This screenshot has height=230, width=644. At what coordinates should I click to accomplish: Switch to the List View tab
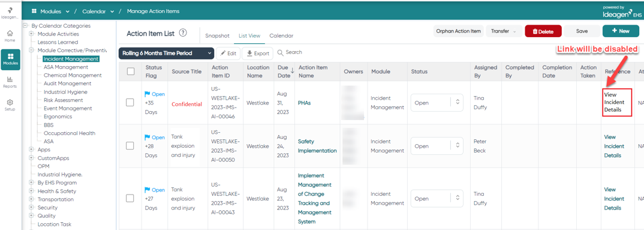249,36
